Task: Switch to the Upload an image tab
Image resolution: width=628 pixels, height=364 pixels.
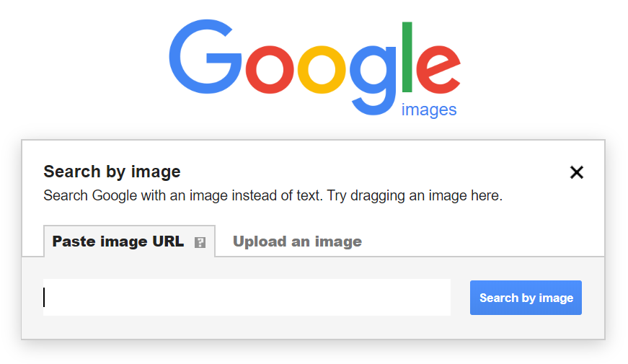Action: click(x=297, y=241)
